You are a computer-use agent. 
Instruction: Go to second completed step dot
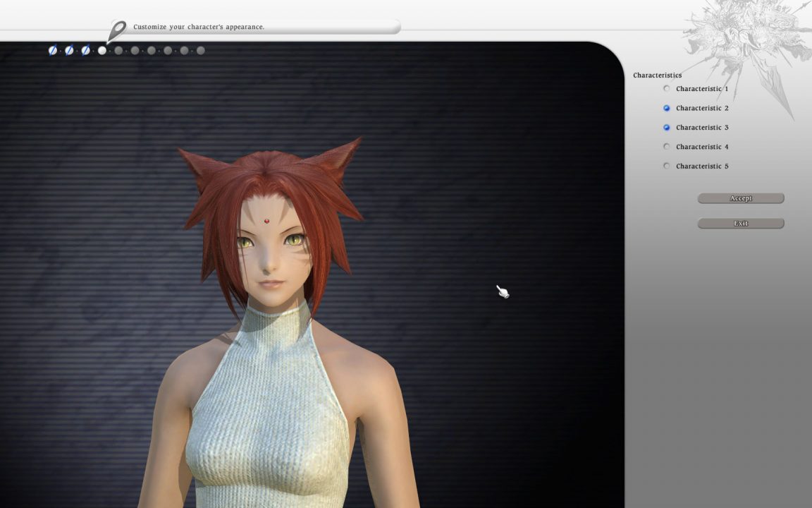point(69,50)
